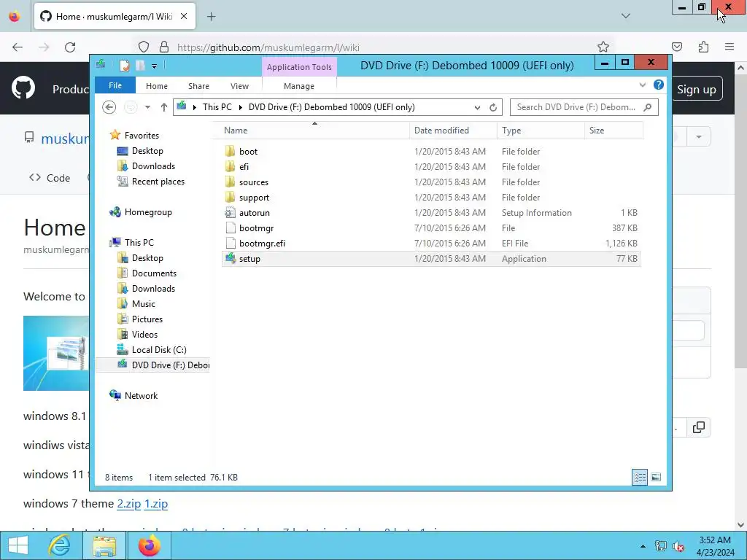
Task: Select Network in navigation pane
Action: click(141, 396)
